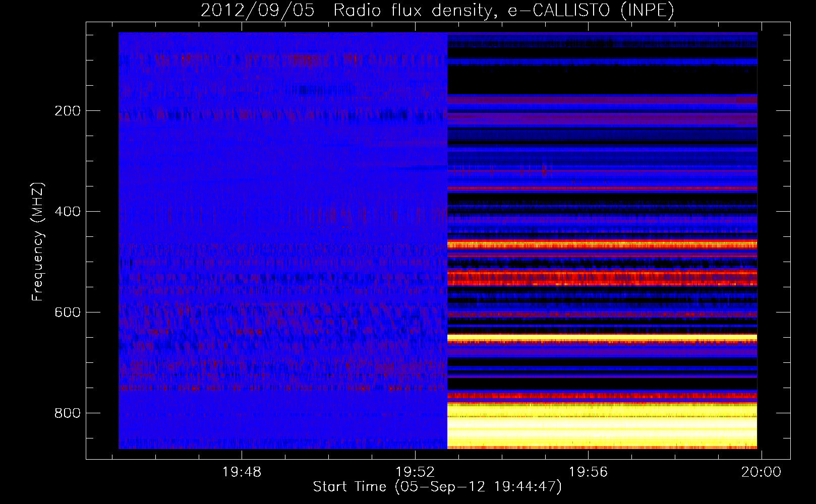The height and width of the screenshot is (504, 816).
Task: Click the 800 frequency tick label
Action: pyautogui.click(x=68, y=413)
